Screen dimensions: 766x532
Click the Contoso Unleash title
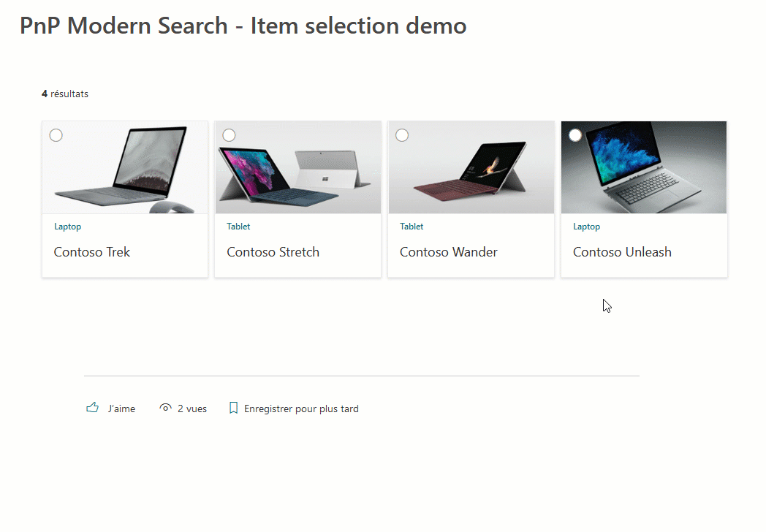pyautogui.click(x=623, y=252)
